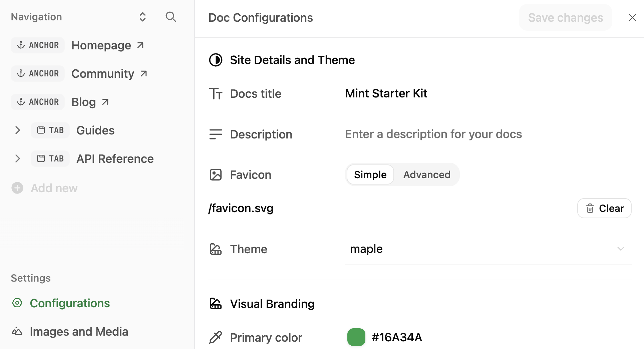
Task: Click the green primary color swatch
Action: [x=356, y=337]
